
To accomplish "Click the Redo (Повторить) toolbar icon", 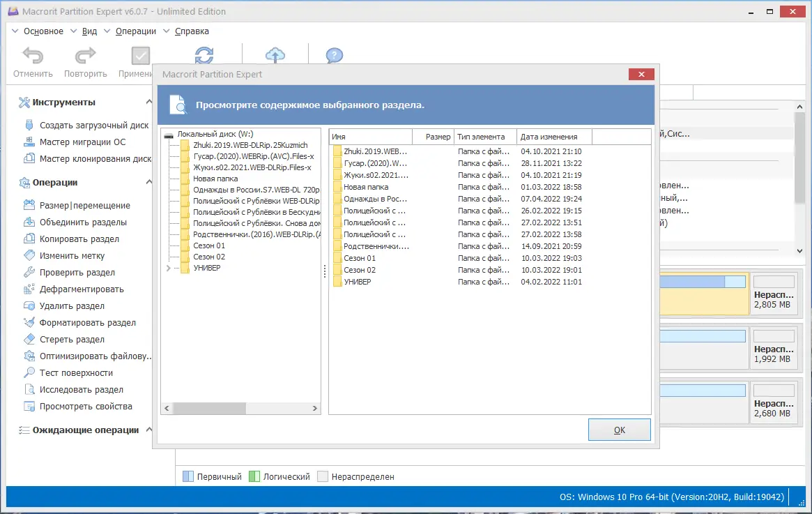I will 86,55.
